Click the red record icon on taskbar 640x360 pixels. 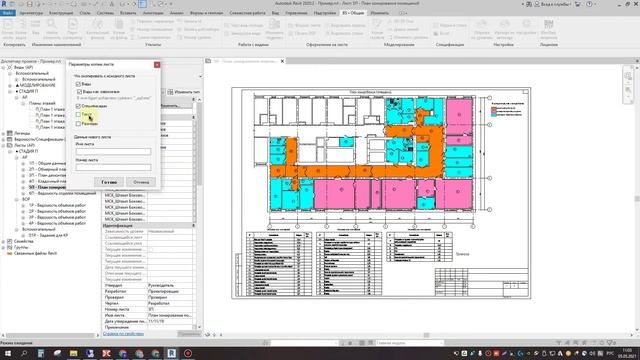click(x=188, y=353)
